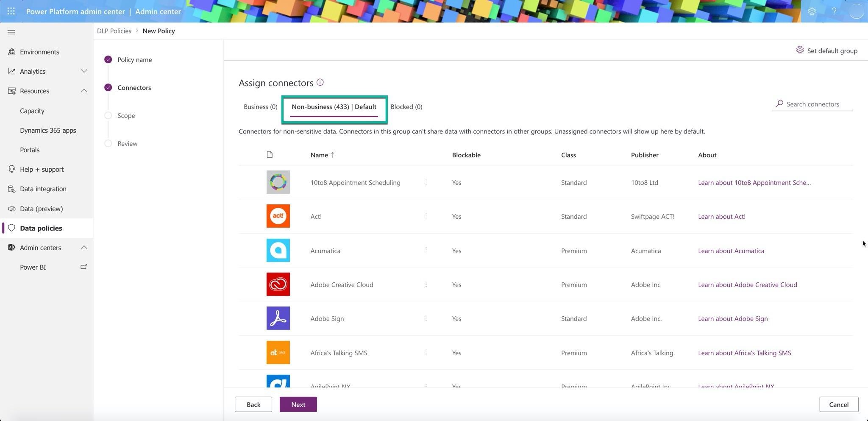Click the Power Platform admin center title

coord(75,11)
